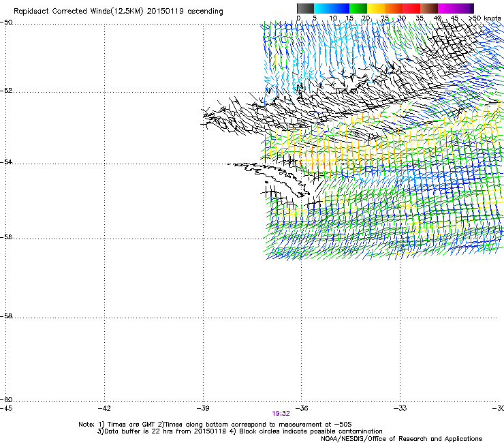Screen dimensions: 504x443
Task: Click the '35' legend scale label
Action: click(x=420, y=18)
